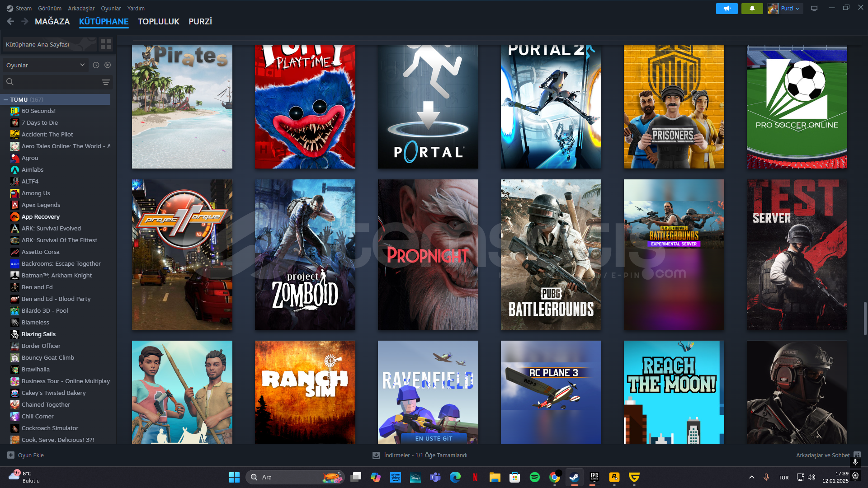Click the back navigation arrow
The height and width of the screenshot is (488, 868).
click(10, 21)
